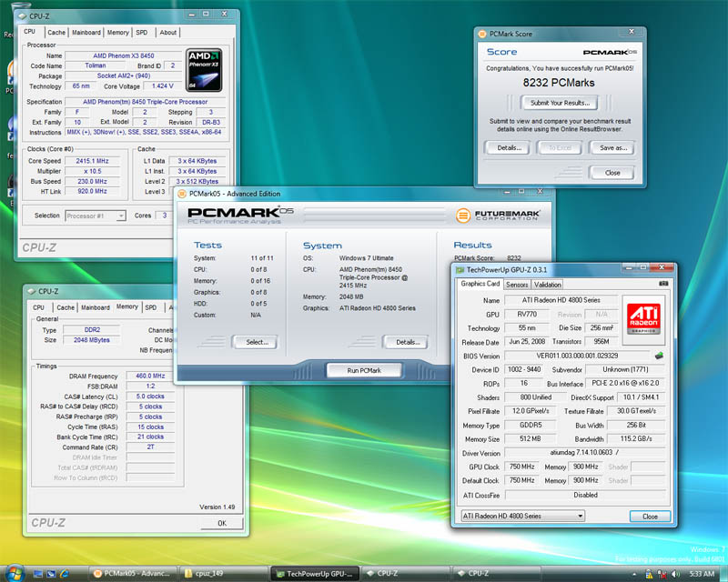The height and width of the screenshot is (582, 728).
Task: Activate cpuz_149 folder taskbar button
Action: (226, 574)
